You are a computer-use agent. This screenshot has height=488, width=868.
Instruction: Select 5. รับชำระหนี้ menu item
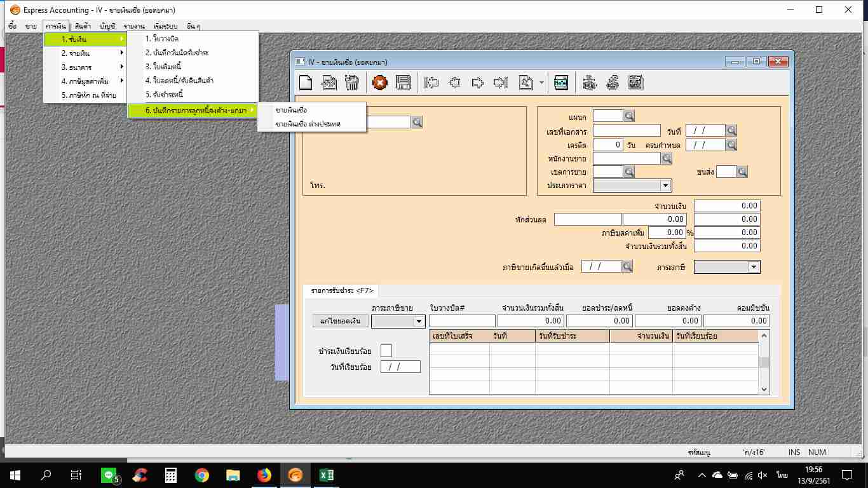(x=193, y=95)
